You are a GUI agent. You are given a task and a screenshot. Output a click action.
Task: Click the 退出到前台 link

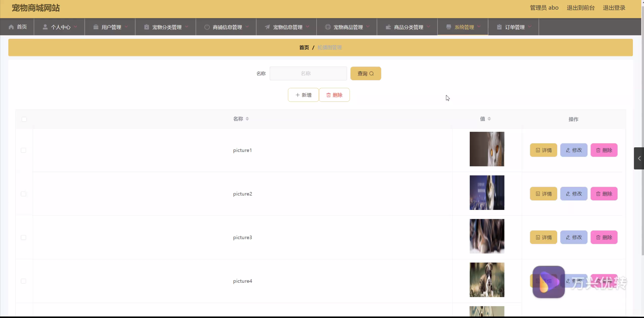coord(580,8)
